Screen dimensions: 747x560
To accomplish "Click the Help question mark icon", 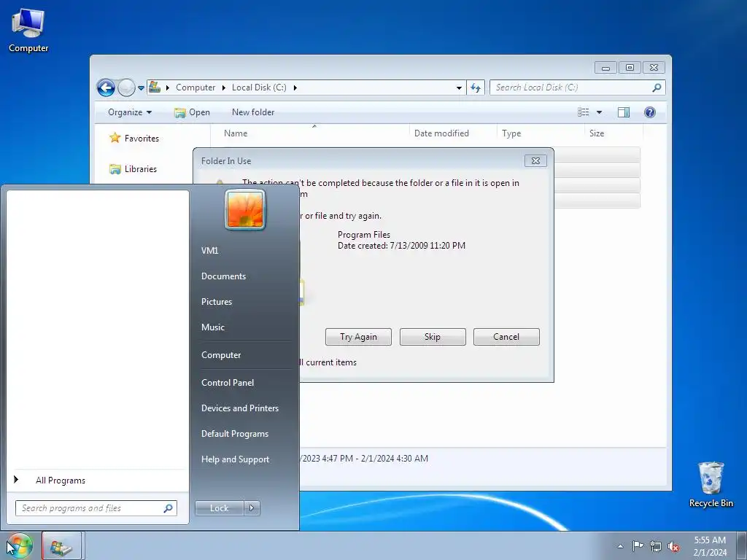I will click(650, 112).
